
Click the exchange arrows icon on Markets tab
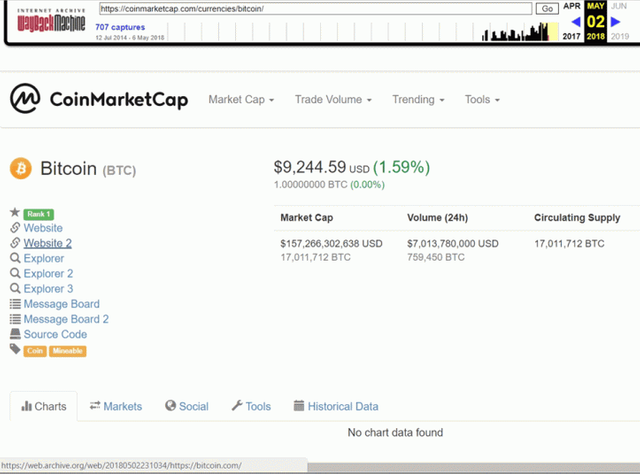(95, 405)
